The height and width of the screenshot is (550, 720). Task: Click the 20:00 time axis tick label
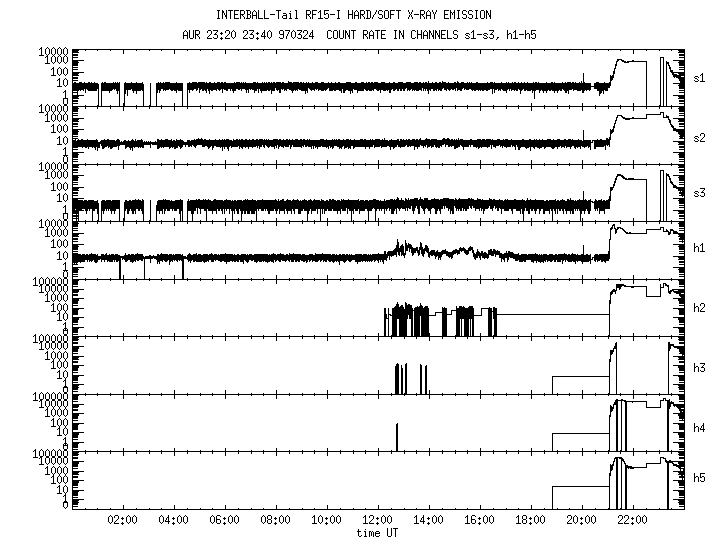tap(581, 521)
